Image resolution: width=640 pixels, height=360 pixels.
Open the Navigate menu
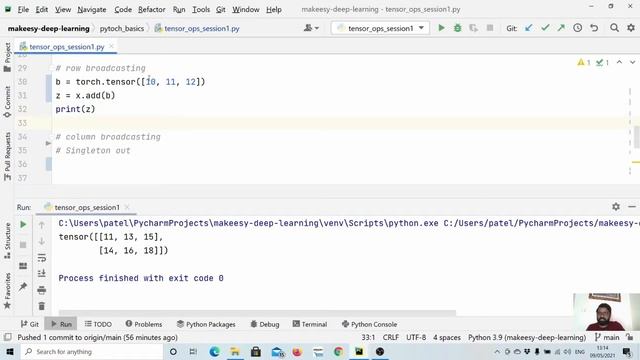click(x=92, y=9)
